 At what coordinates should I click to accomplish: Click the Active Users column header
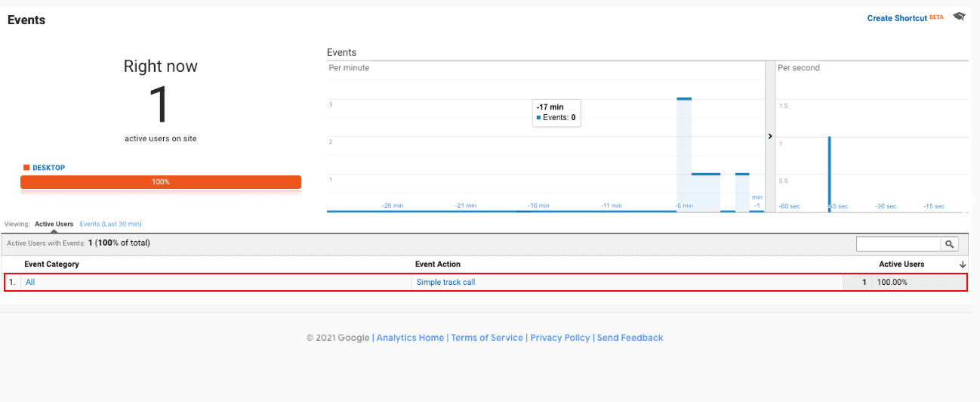tap(901, 264)
